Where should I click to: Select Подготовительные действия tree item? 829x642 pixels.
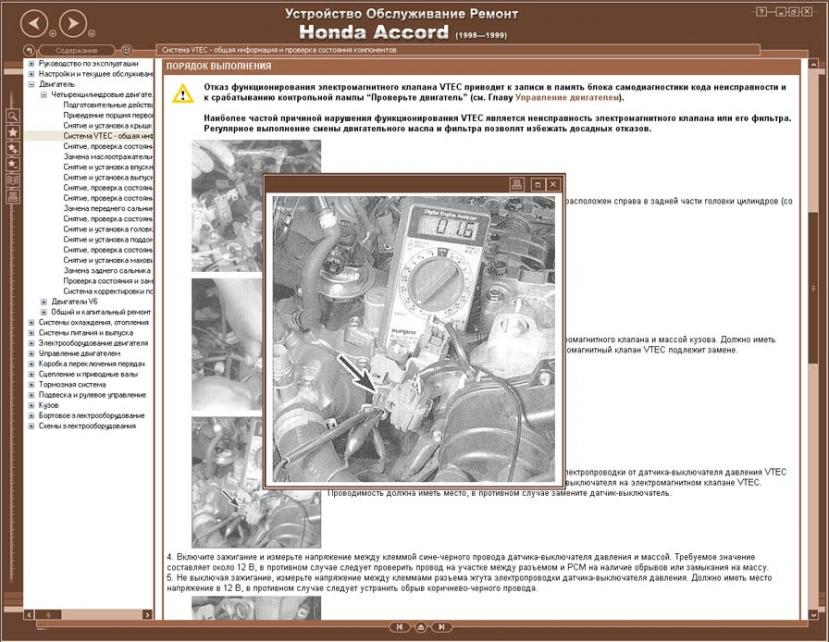tap(108, 105)
